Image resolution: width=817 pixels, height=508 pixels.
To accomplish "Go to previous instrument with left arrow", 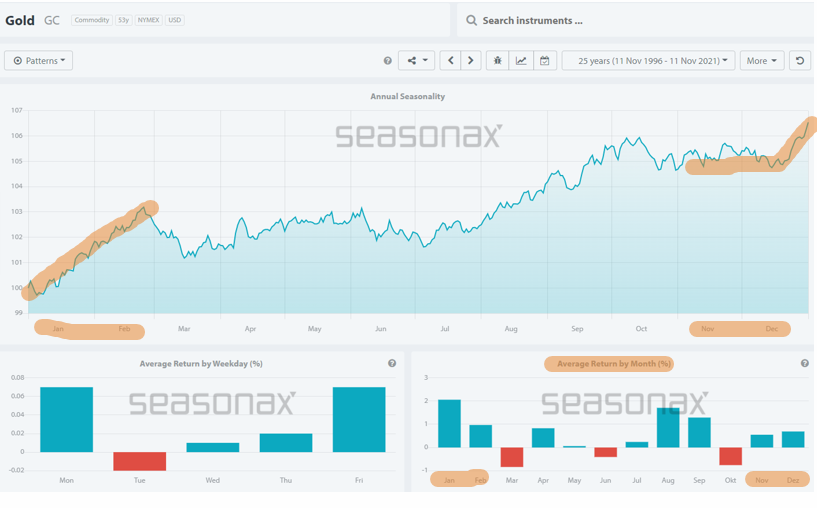I will click(x=451, y=61).
